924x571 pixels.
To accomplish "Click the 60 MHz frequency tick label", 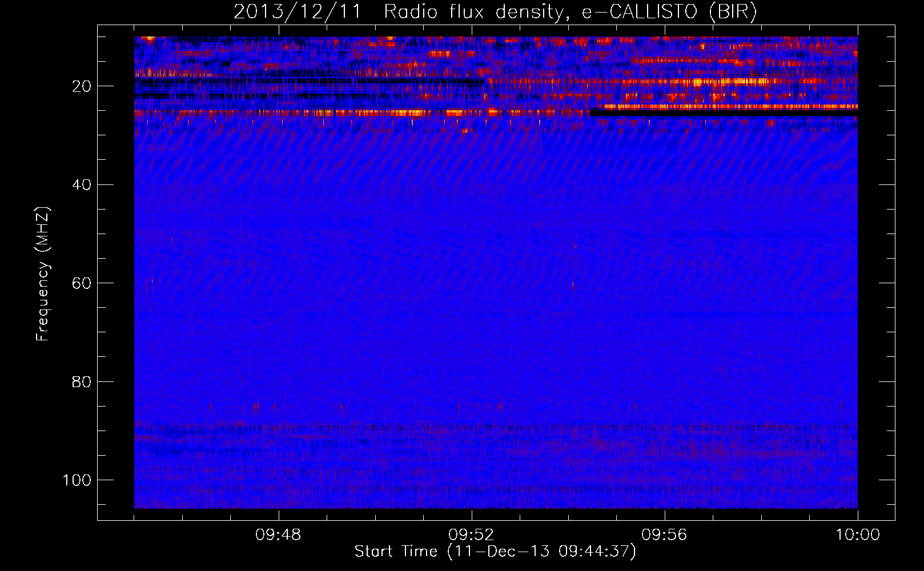I will 82,283.
